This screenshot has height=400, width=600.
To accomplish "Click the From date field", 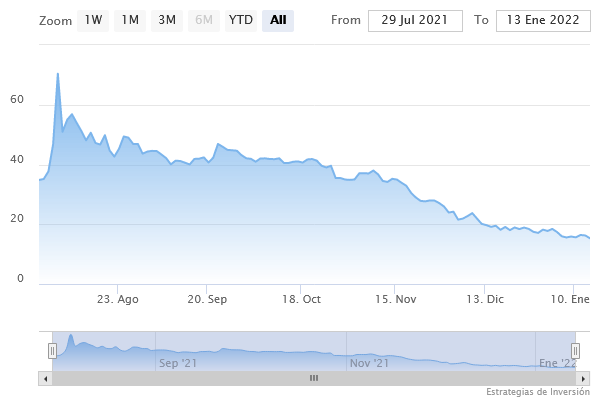I will (x=415, y=21).
